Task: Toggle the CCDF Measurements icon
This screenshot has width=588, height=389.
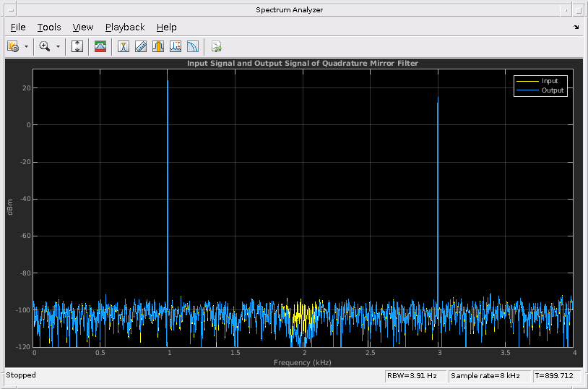Action: pyautogui.click(x=193, y=46)
